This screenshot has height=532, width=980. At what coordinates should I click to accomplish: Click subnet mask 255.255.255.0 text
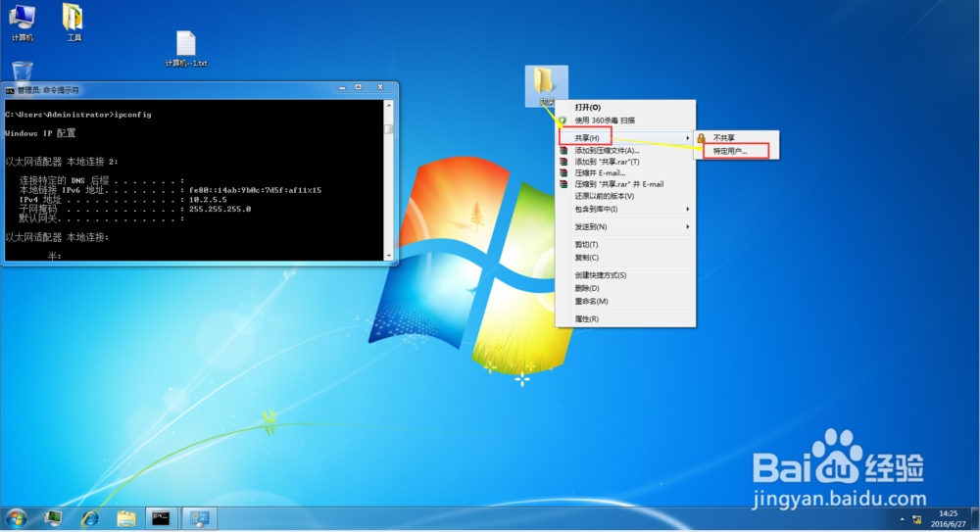pos(220,209)
